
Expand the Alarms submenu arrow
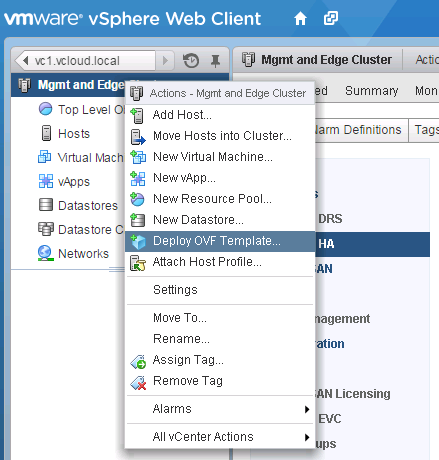coord(307,409)
